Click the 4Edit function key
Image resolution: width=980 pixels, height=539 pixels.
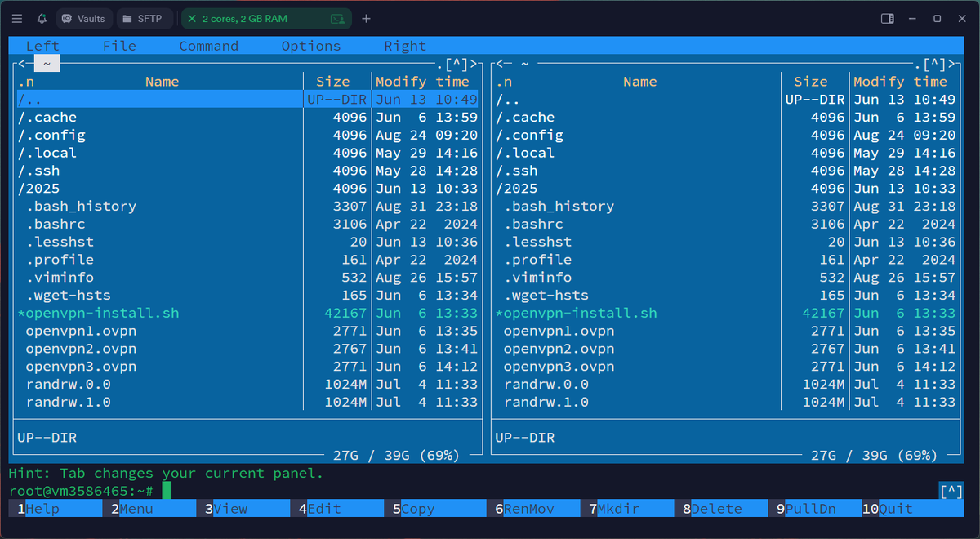tap(336, 509)
